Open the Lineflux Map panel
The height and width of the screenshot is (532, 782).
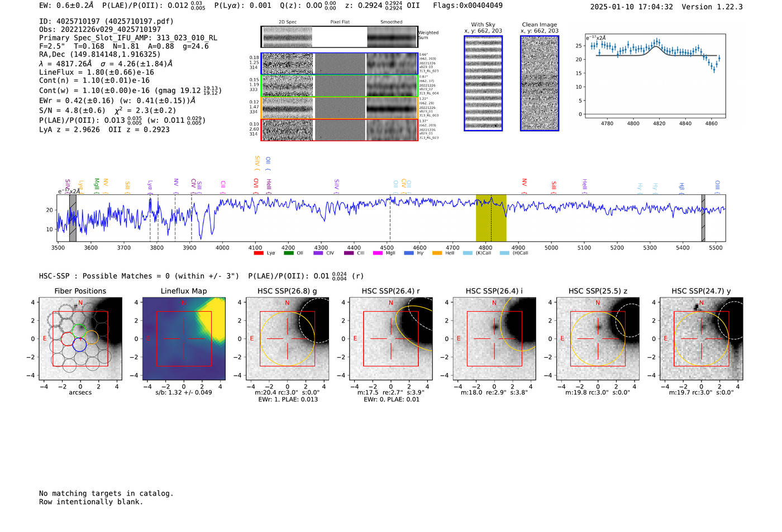pos(184,339)
